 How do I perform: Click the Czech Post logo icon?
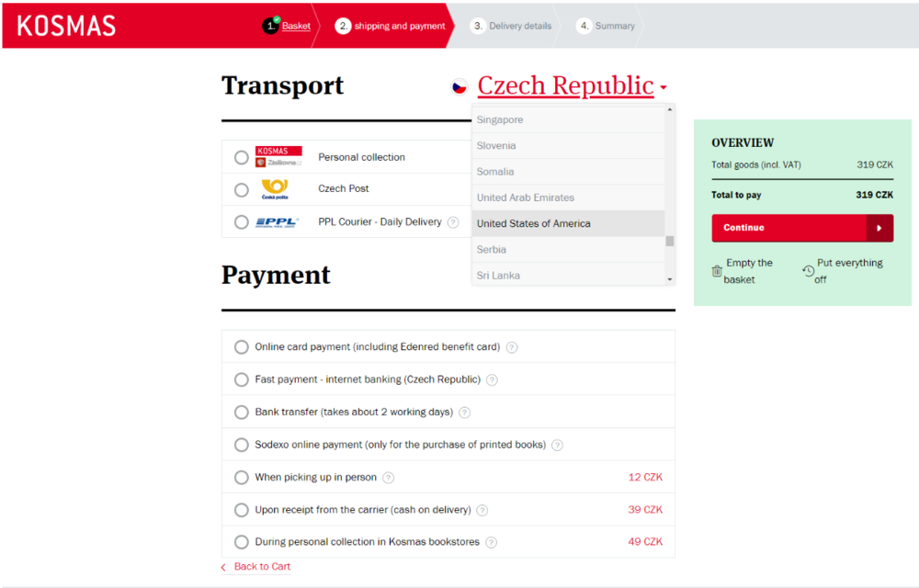[x=275, y=189]
